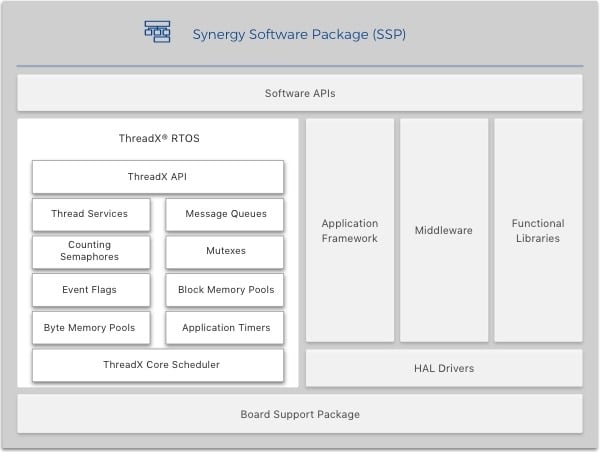This screenshot has height=452, width=600.
Task: Select the HAL Drivers block
Action: pyautogui.click(x=444, y=368)
